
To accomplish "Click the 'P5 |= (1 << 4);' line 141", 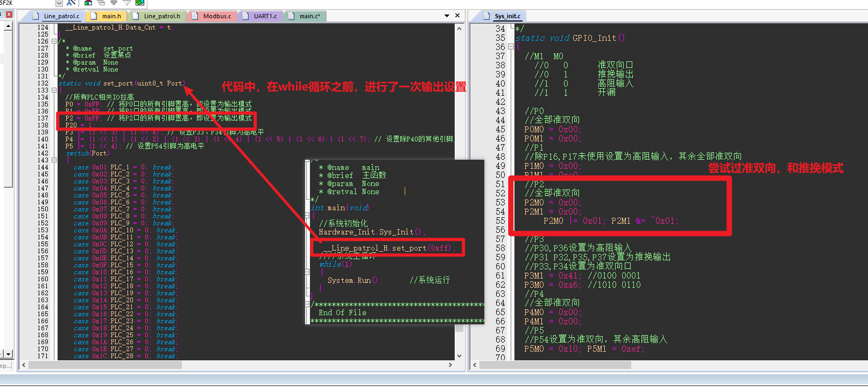I will [135, 146].
